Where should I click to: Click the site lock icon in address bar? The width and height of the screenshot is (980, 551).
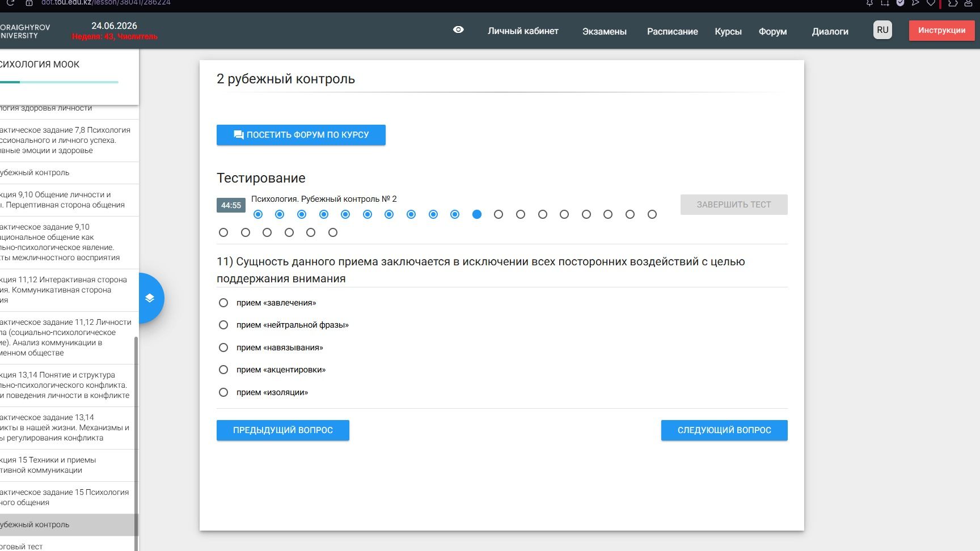click(29, 3)
